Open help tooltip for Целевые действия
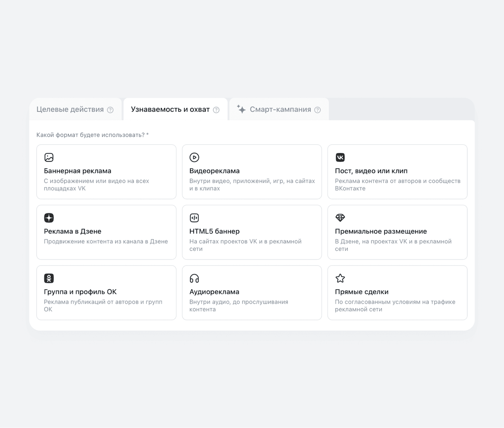 click(x=110, y=110)
